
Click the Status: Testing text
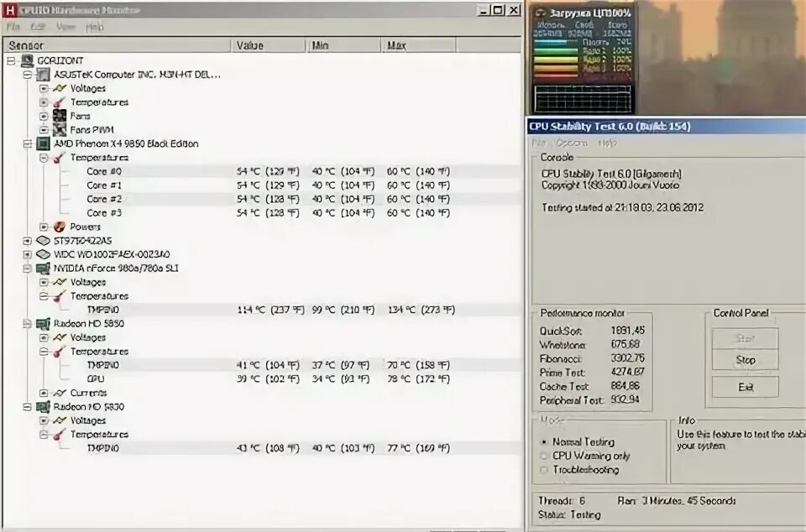(x=569, y=514)
